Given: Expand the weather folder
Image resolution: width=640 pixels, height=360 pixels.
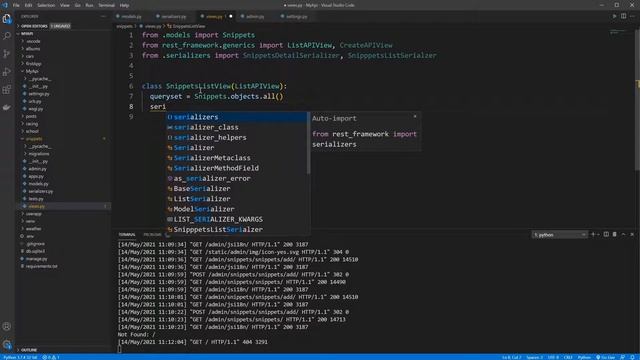Looking at the screenshot, I should point(33,229).
